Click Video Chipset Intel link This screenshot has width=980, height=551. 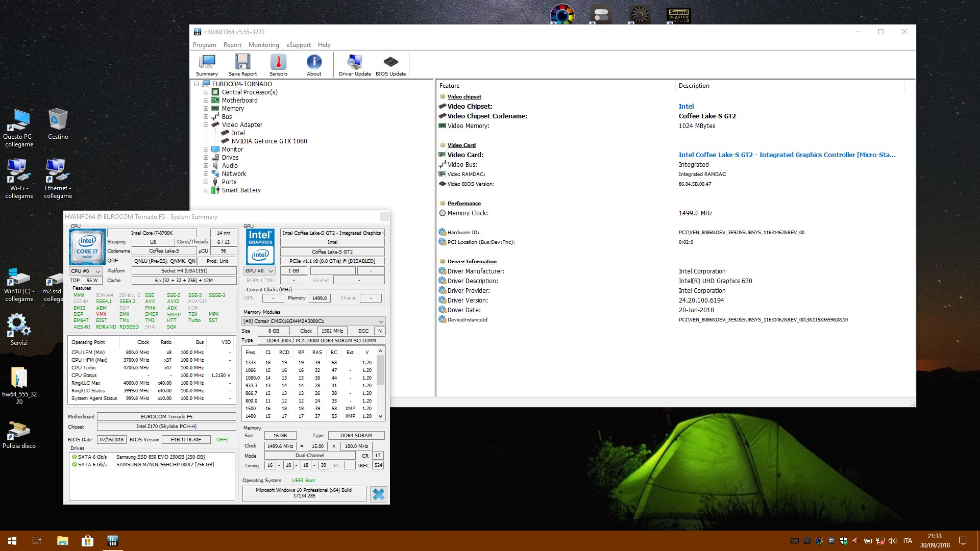(686, 106)
